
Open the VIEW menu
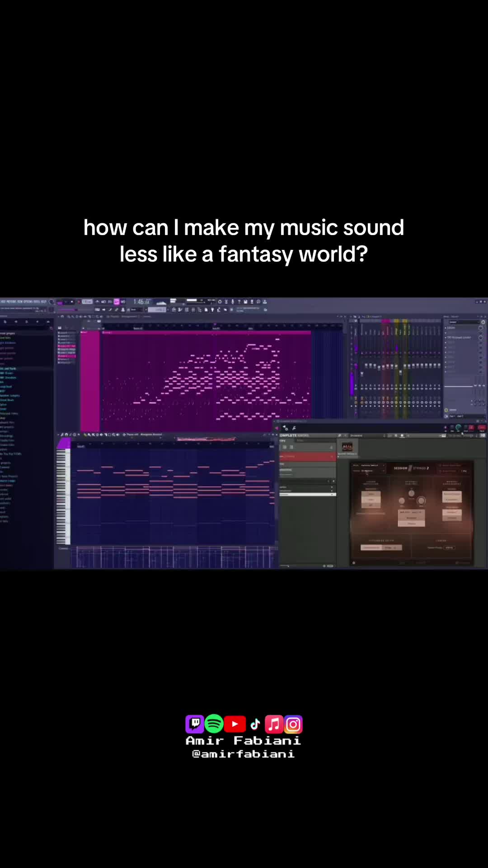(21, 302)
